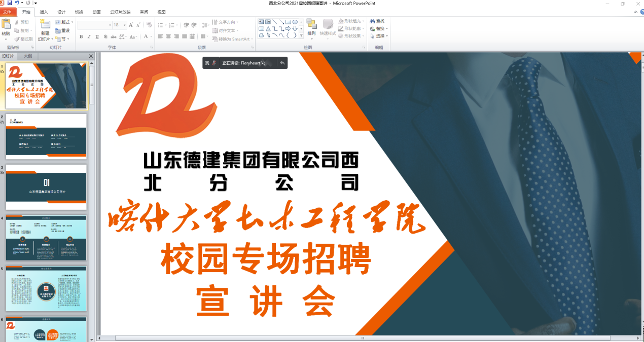Select the down arrow block shape

[295, 28]
